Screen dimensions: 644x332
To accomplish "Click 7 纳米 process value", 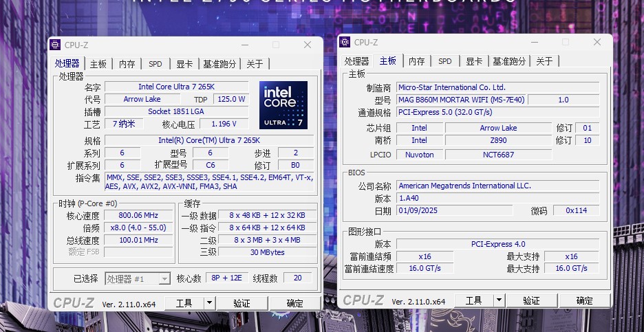I will 124,124.
